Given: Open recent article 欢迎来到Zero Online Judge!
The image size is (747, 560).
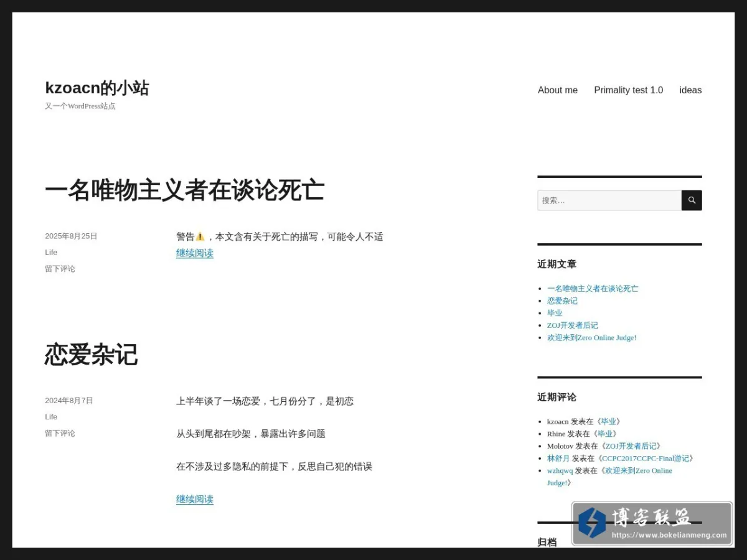Looking at the screenshot, I should (x=591, y=337).
